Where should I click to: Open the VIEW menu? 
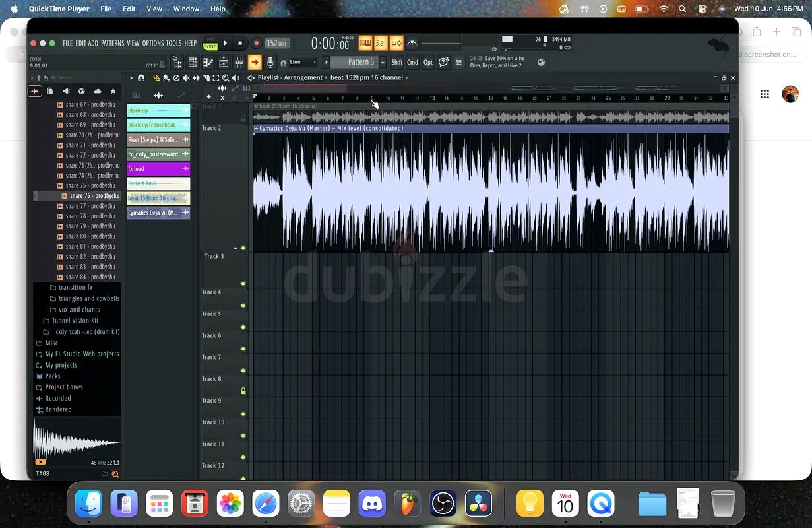click(x=133, y=44)
